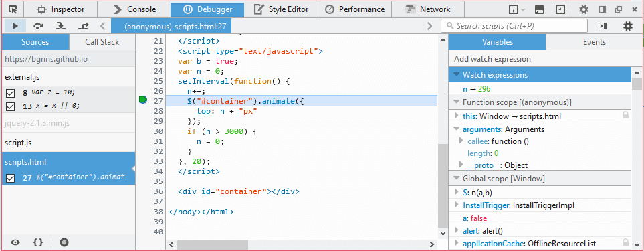Step into the function call
Screen dimensions: 644x251
click(x=61, y=26)
